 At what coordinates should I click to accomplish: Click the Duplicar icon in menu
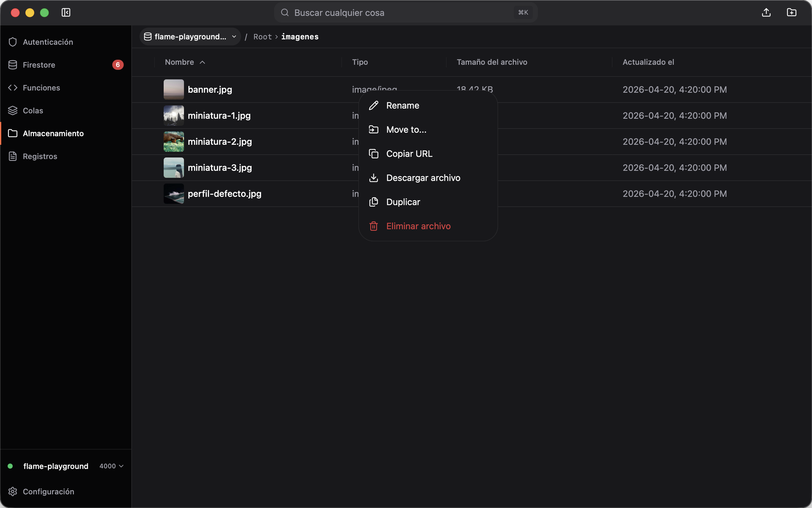373,202
